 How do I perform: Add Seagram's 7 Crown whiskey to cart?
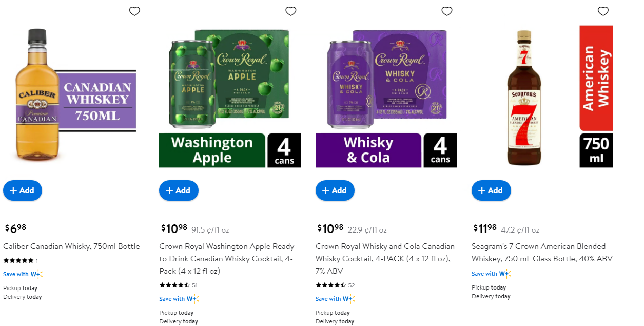click(491, 190)
